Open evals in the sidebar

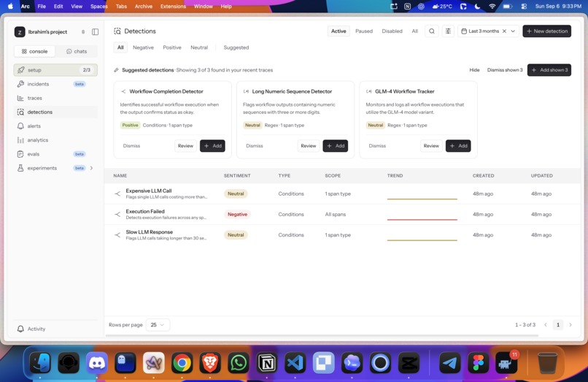(x=55, y=154)
